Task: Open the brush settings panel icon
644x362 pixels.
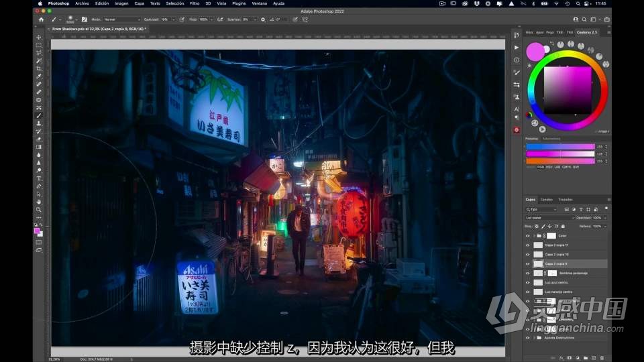Action: [x=85, y=19]
